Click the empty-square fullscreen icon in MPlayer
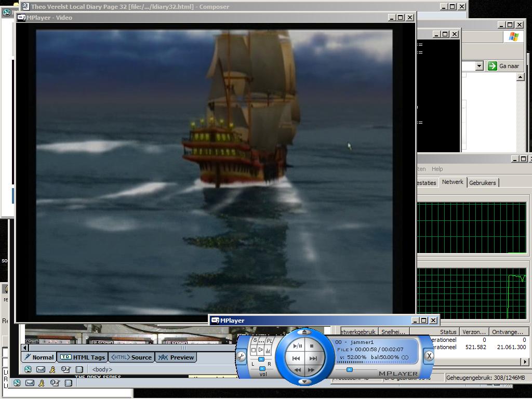This screenshot has width=532, height=399. [x=254, y=350]
